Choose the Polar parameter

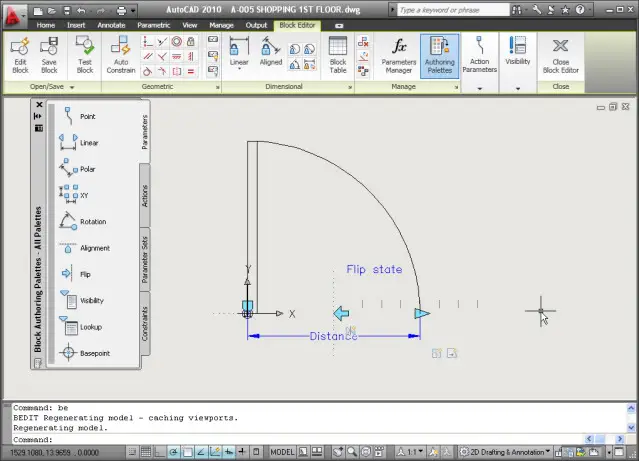77,169
